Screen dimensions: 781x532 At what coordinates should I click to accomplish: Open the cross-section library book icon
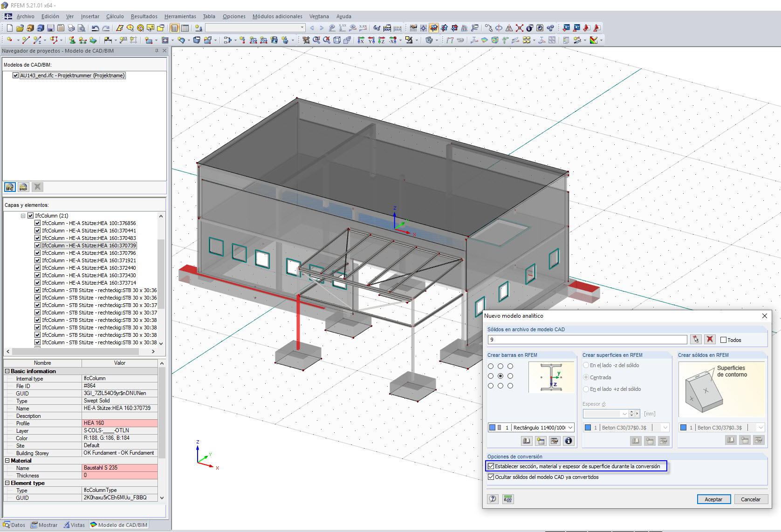point(527,441)
